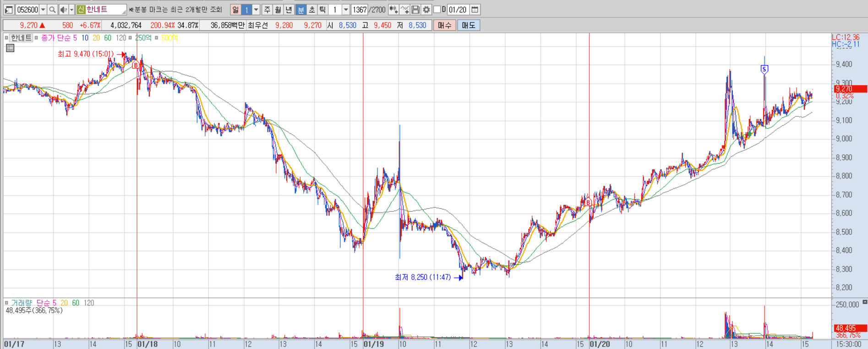Screen dimensions: 868x349
Task: Click the LC:12.36 indicator text
Action: (x=846, y=37)
